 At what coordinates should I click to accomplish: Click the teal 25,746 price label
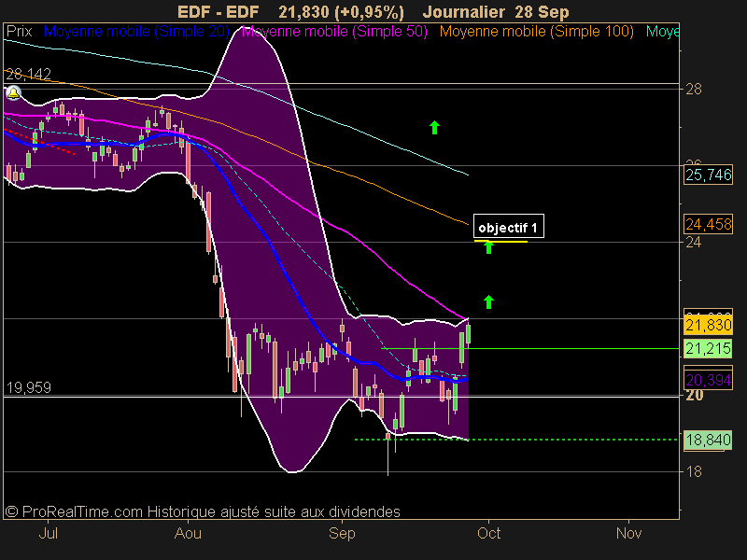pos(709,175)
